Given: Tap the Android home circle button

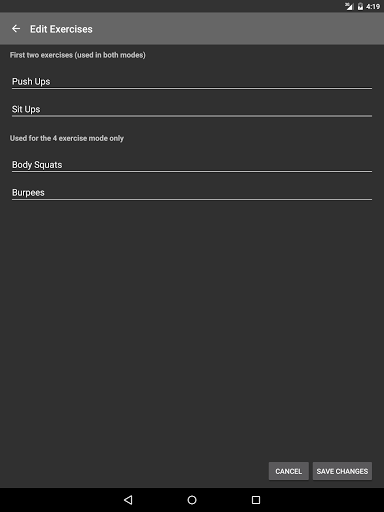Looking at the screenshot, I should (192, 500).
